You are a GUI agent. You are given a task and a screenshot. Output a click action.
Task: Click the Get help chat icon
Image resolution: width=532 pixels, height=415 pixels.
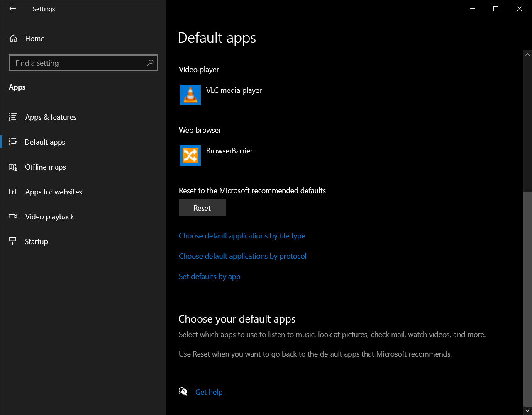(x=183, y=391)
